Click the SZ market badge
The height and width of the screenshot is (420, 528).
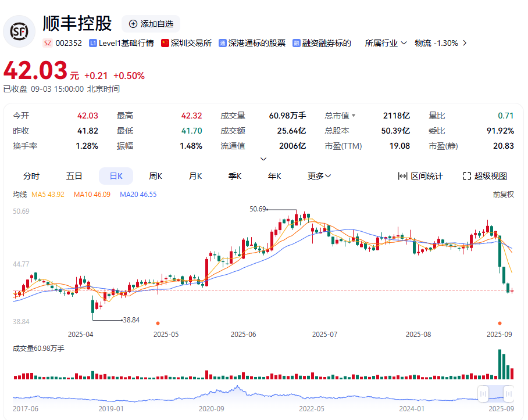click(48, 43)
